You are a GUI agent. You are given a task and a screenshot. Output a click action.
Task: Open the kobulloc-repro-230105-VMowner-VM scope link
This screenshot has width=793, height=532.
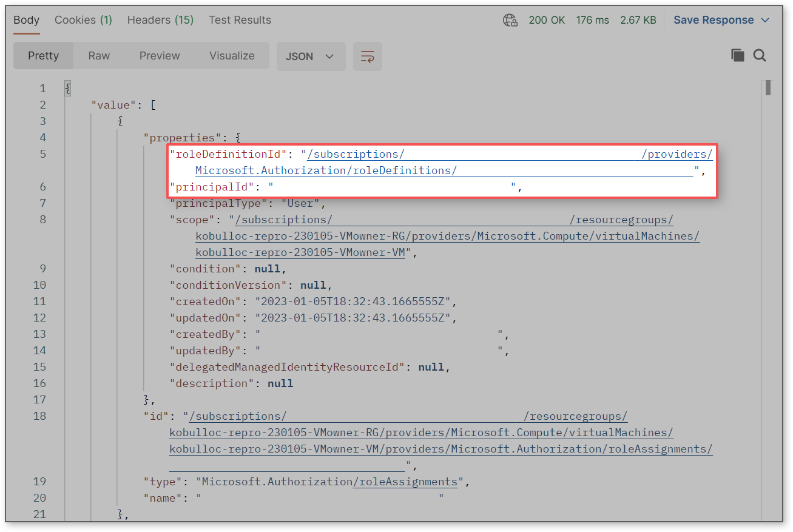[300, 252]
